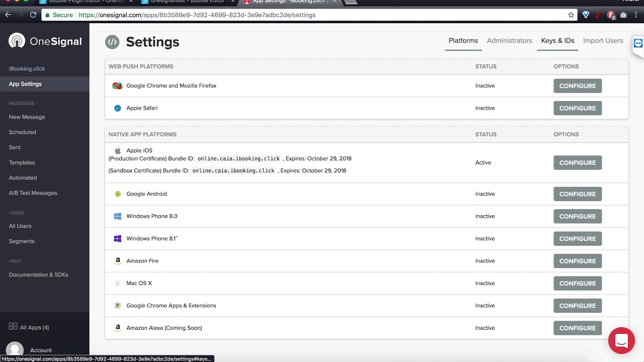Click the Chrome Apps & Extensions icon
644x362 pixels.
pos(118,306)
